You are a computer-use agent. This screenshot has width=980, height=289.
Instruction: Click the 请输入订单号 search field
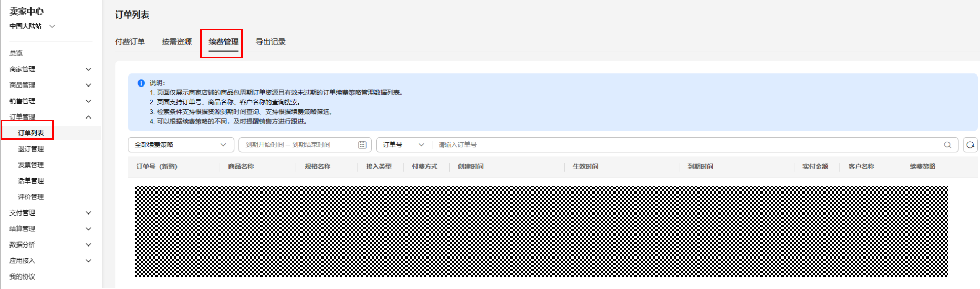pos(688,145)
